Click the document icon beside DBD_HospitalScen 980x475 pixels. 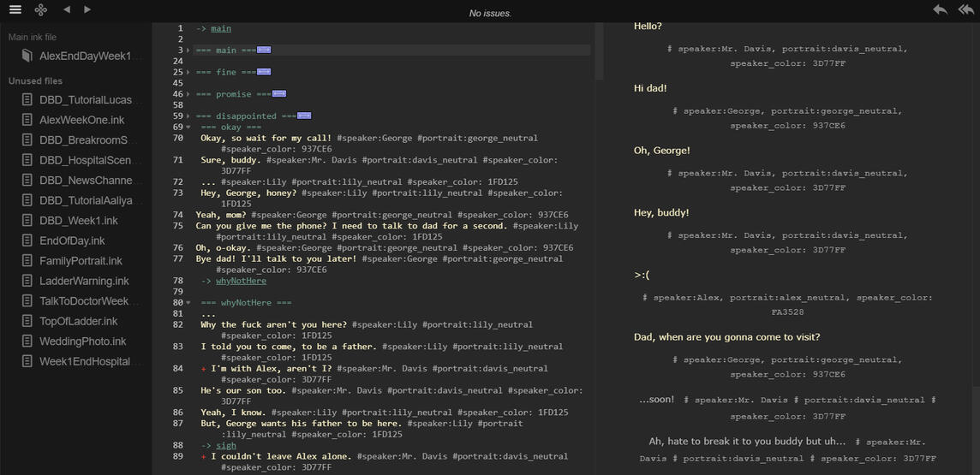point(27,160)
